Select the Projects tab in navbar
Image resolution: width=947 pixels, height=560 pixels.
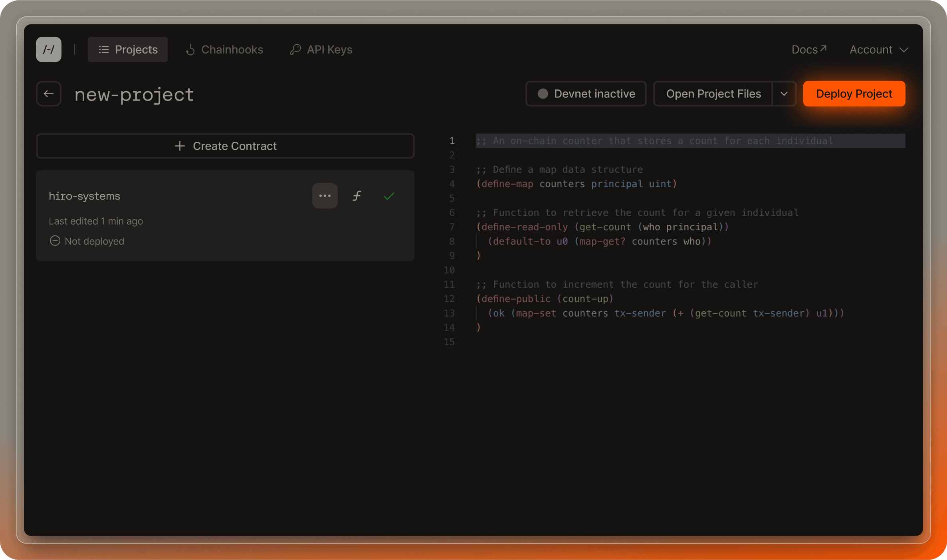[127, 49]
